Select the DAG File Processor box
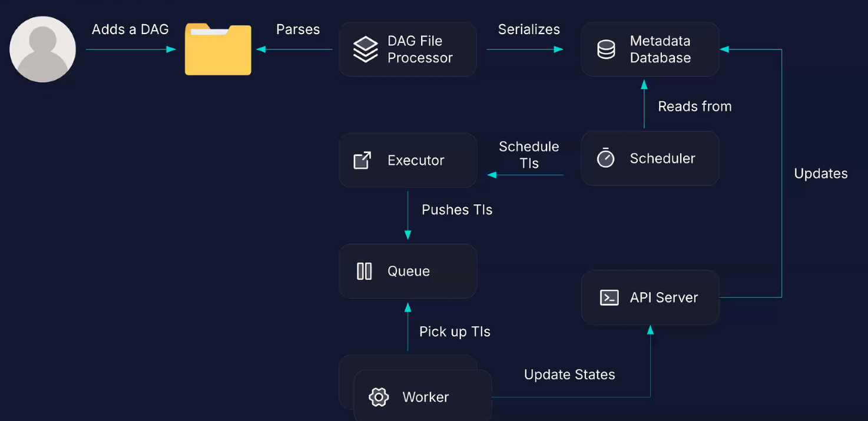Viewport: 868px width, 421px height. pos(408,49)
